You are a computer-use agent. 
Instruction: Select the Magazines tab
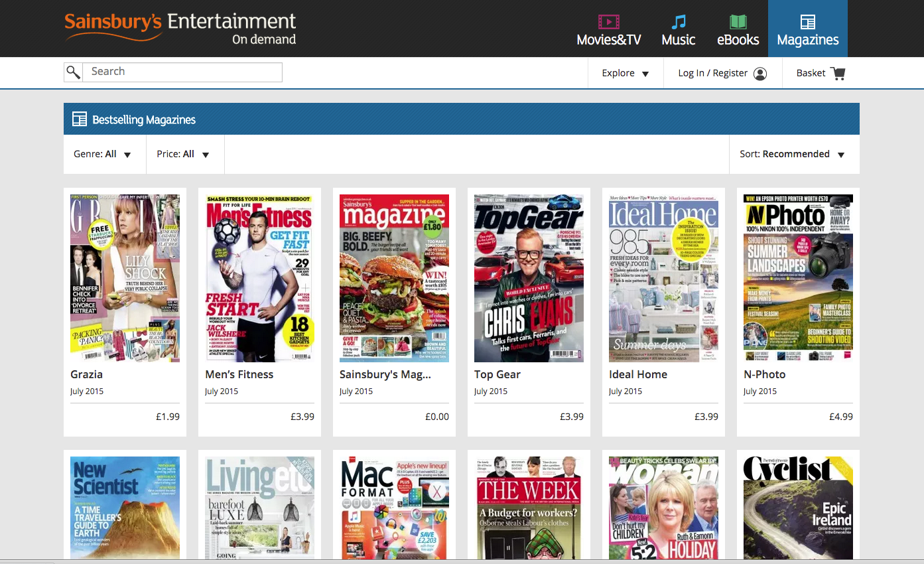point(808,29)
